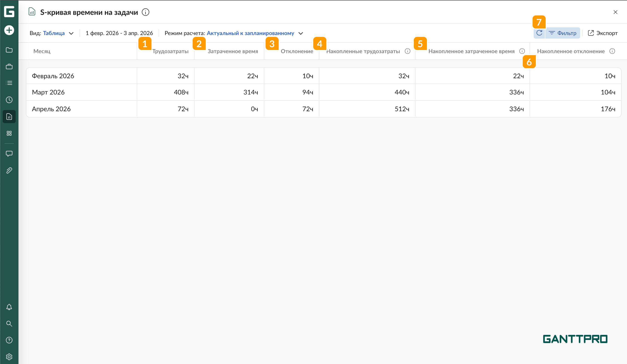The width and height of the screenshot is (627, 364).
Task: Open the projects folder icon in sidebar
Action: 9,50
